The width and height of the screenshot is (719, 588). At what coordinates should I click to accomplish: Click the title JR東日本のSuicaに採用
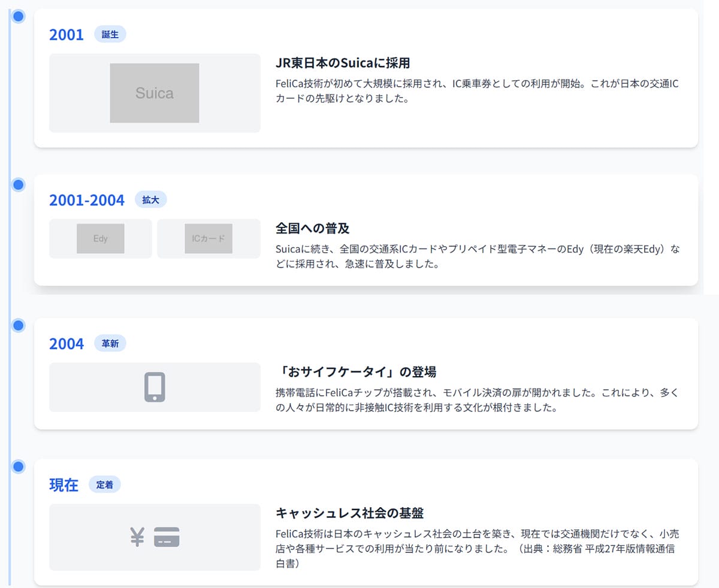coord(343,63)
